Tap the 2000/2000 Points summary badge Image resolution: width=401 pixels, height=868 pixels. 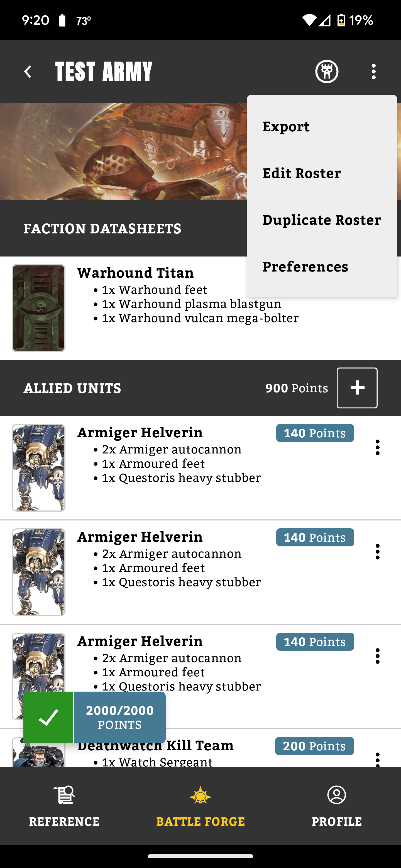point(120,717)
